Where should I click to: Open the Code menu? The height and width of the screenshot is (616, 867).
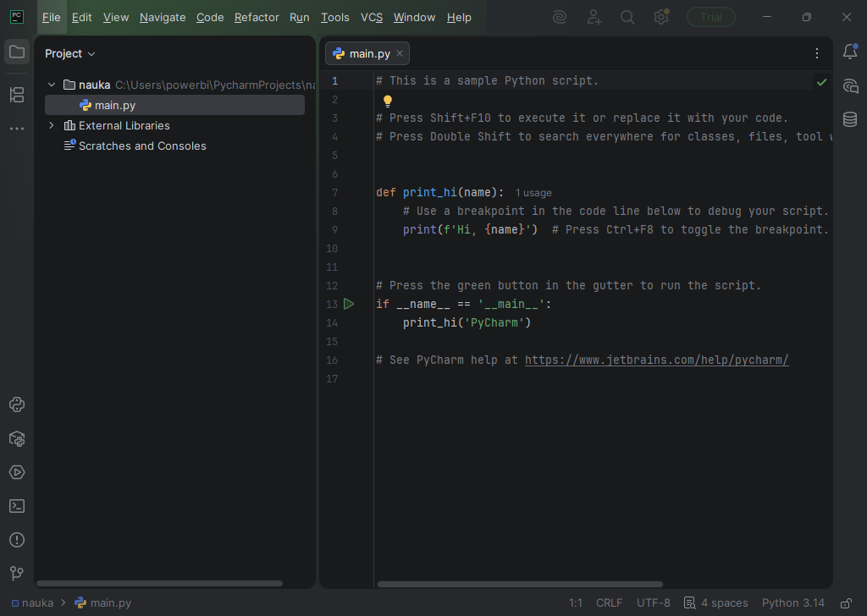210,17
